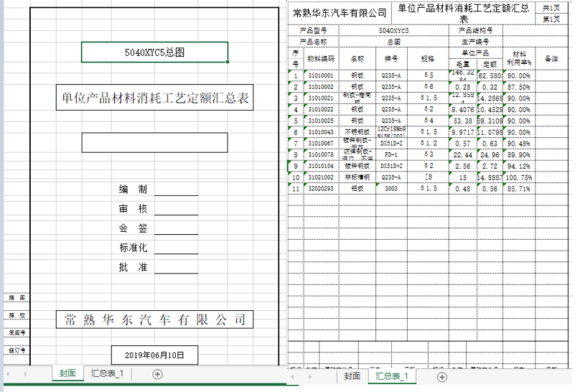Select active 汇总表_1 tab in right window

[391, 376]
